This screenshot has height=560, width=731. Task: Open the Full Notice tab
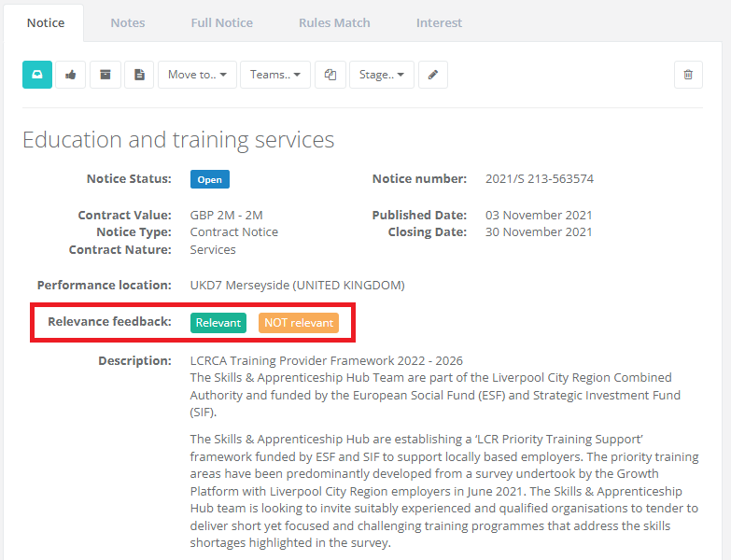click(221, 22)
